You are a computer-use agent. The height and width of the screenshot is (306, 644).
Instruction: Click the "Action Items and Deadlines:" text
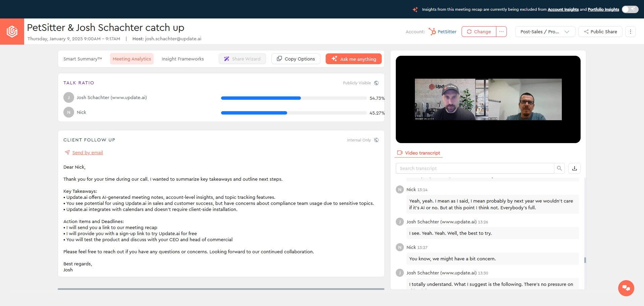point(94,221)
